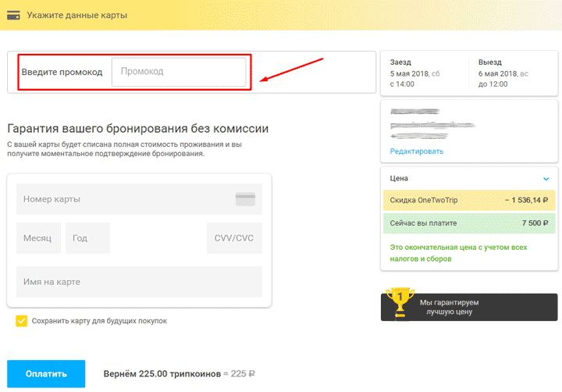Click the tripcoins cashback text near Оплатить
The image size is (562, 392).
tap(179, 374)
